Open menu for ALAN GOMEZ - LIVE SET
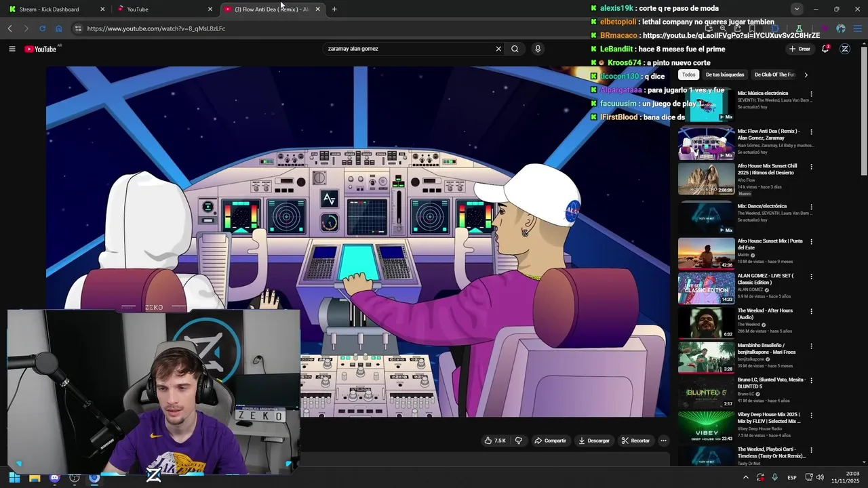The image size is (868, 488). [x=811, y=277]
